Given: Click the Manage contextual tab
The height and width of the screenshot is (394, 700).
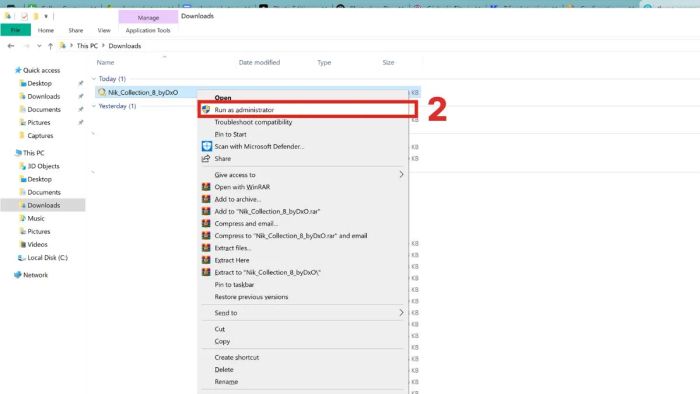Looking at the screenshot, I should pyautogui.click(x=148, y=17).
